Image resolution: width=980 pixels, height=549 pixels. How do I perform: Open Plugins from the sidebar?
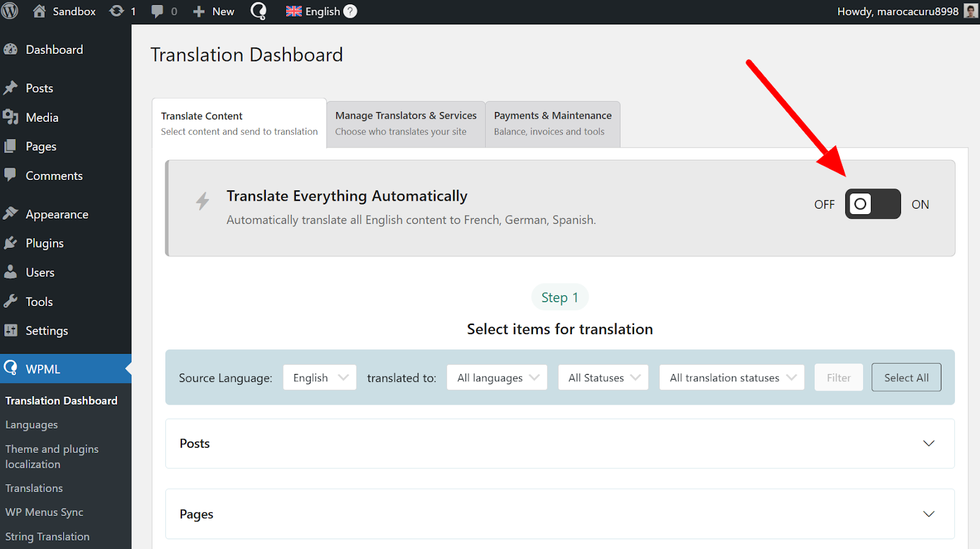(x=44, y=243)
